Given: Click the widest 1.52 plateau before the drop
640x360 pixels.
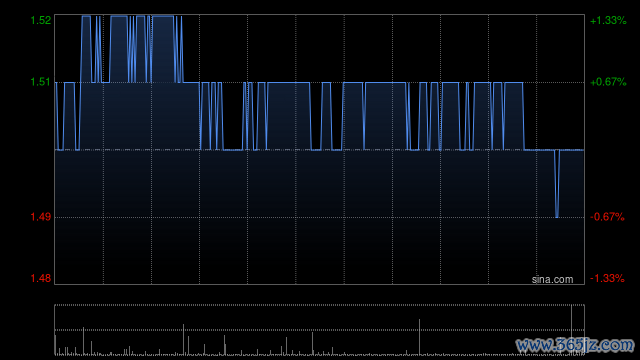Looking at the screenshot, I should pos(163,16).
